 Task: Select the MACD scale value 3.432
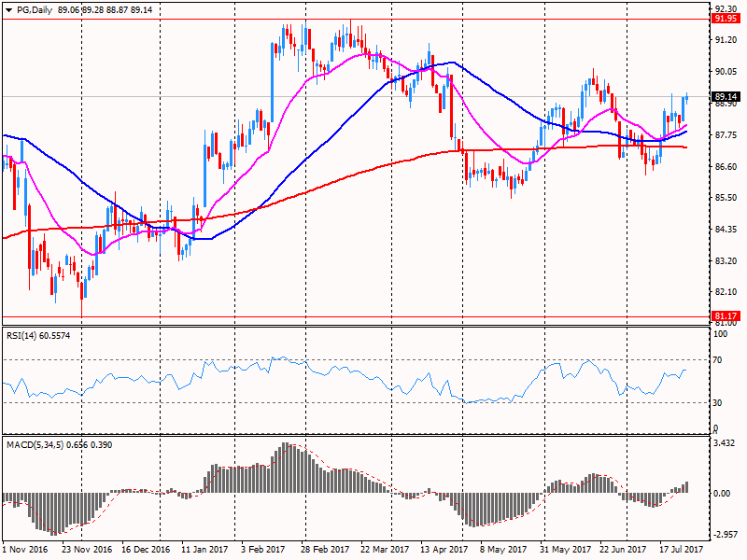point(725,443)
